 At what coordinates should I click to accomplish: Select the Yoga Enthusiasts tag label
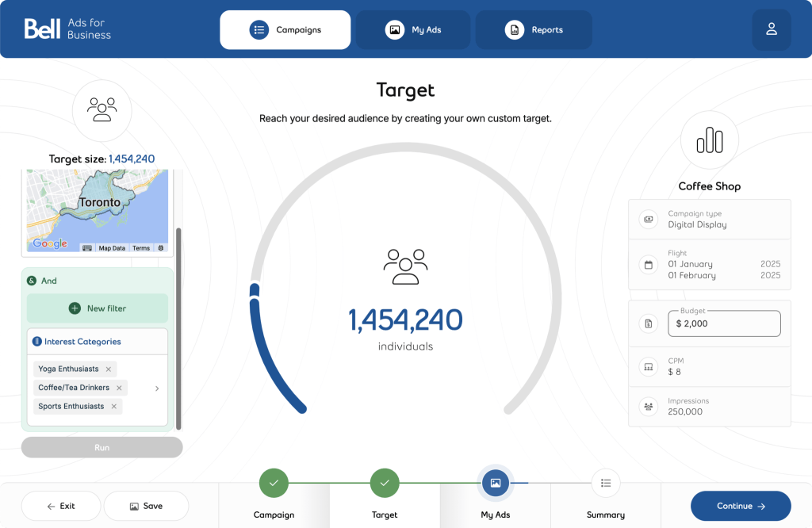click(x=68, y=369)
